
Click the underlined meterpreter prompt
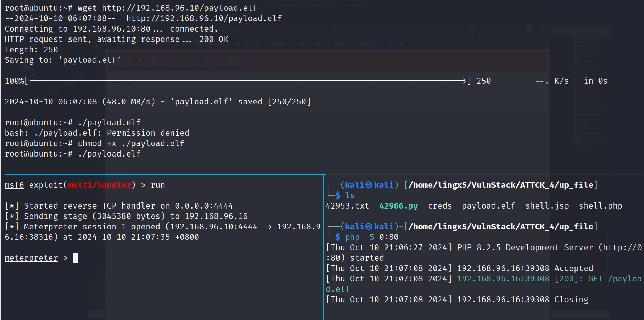point(31,258)
